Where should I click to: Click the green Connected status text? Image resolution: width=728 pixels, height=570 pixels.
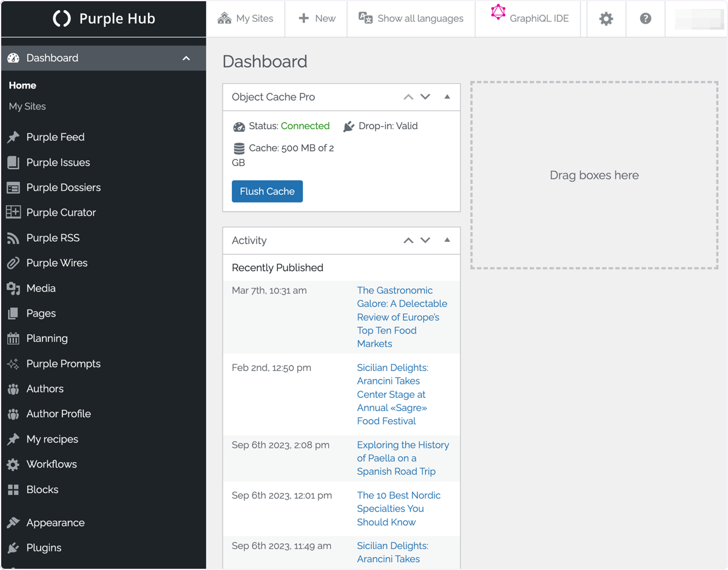[305, 126]
